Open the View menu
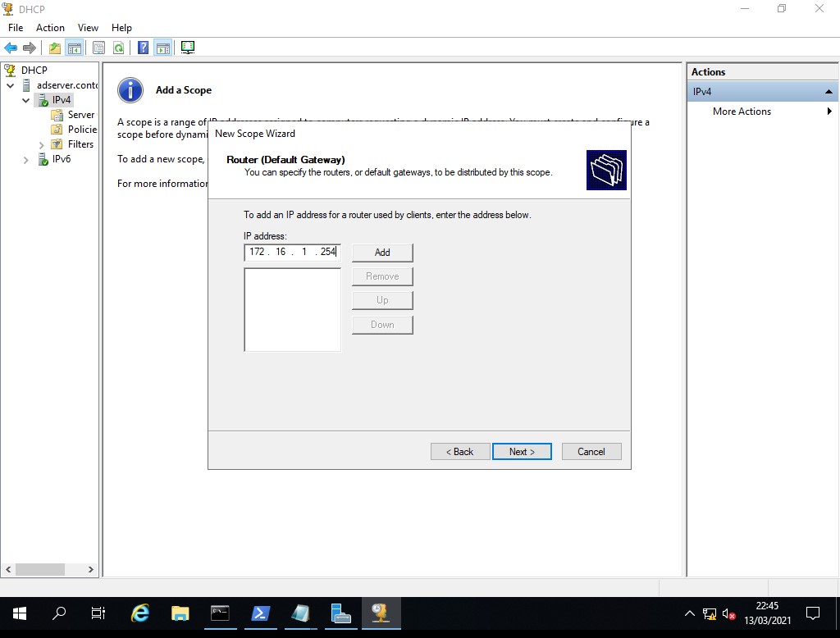 (x=88, y=28)
